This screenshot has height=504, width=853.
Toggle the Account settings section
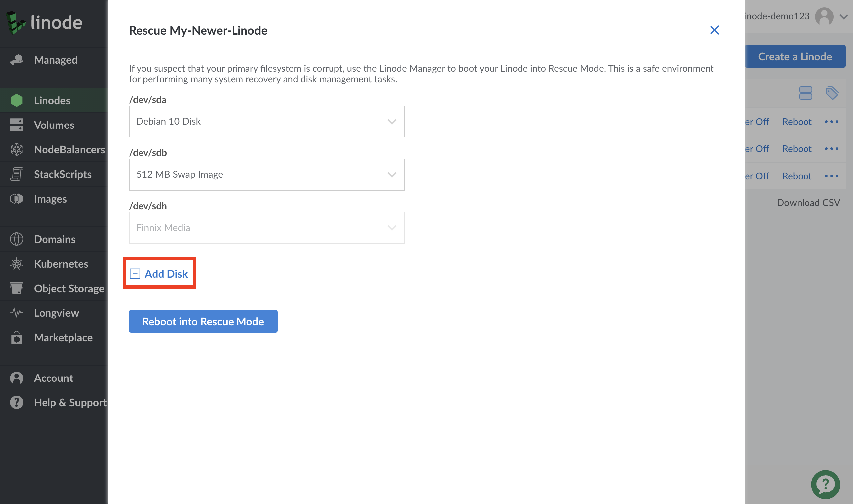pos(53,378)
